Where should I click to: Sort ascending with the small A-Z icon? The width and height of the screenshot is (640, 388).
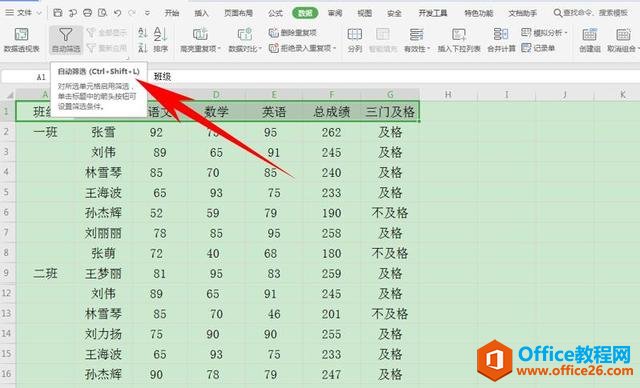[142, 33]
